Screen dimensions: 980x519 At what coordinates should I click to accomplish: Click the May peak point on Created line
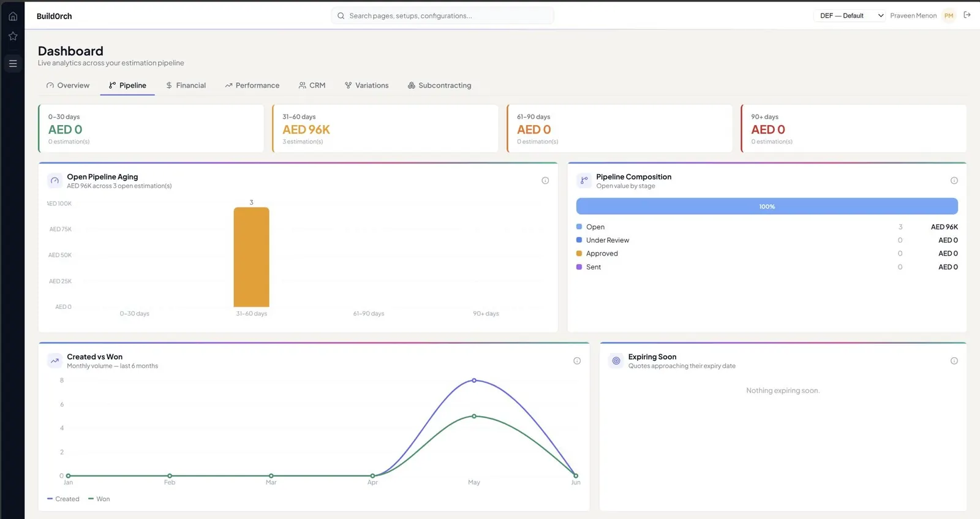coord(474,381)
